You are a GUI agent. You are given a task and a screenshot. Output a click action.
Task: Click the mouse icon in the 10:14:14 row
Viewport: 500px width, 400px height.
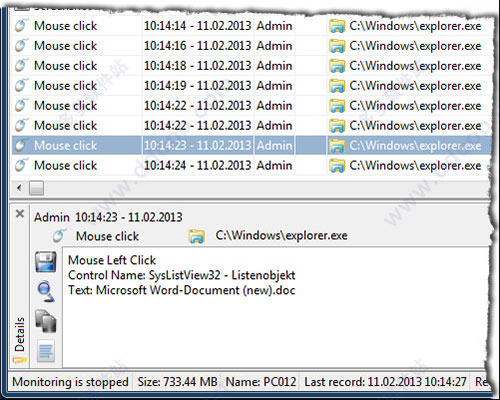21,26
